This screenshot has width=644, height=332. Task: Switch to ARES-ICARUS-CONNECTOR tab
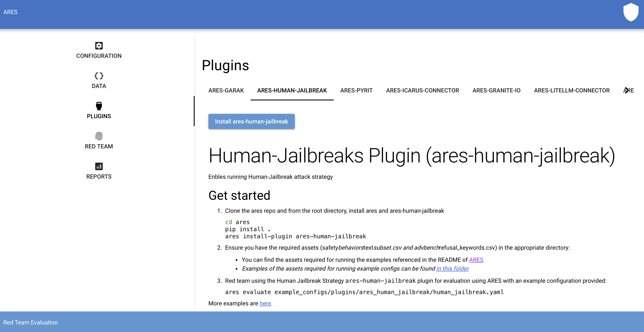coord(422,90)
